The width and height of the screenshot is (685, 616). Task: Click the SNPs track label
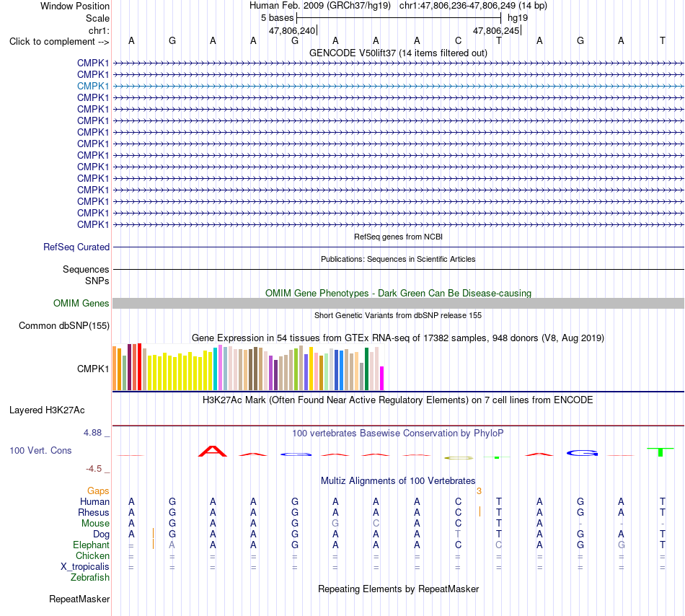(x=97, y=281)
